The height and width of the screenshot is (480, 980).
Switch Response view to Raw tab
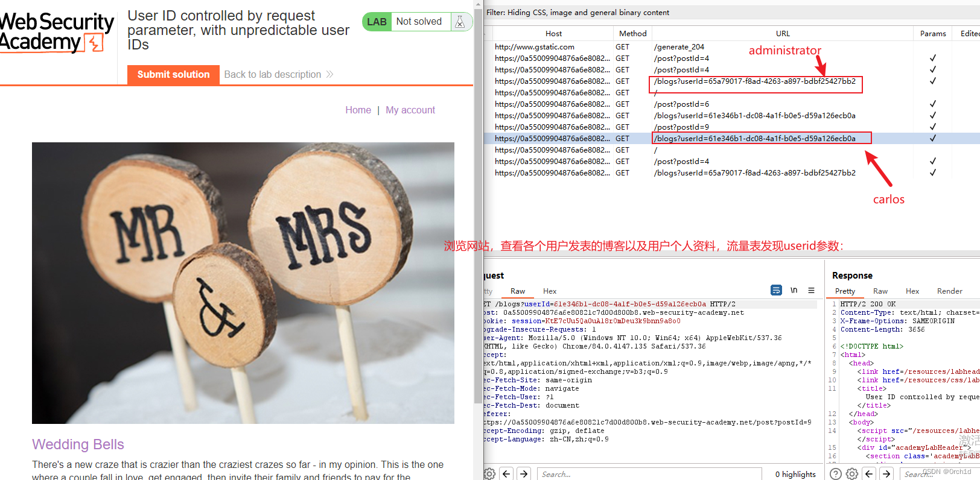(x=880, y=291)
